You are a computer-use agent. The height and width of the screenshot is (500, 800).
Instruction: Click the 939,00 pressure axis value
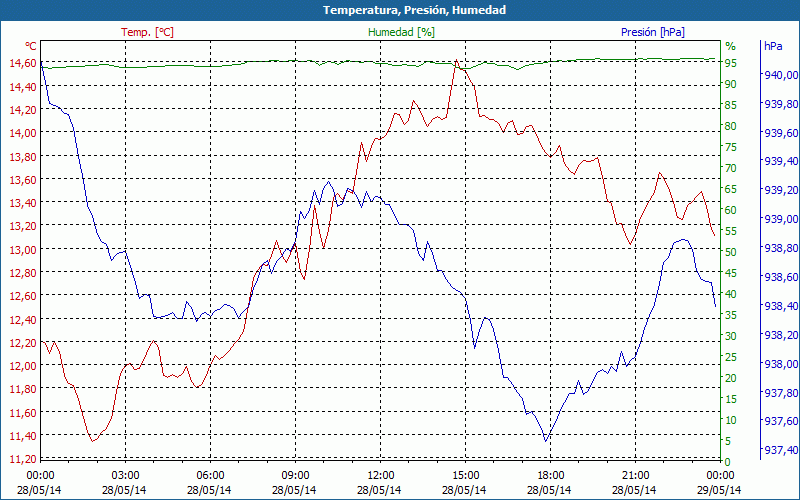coord(781,219)
